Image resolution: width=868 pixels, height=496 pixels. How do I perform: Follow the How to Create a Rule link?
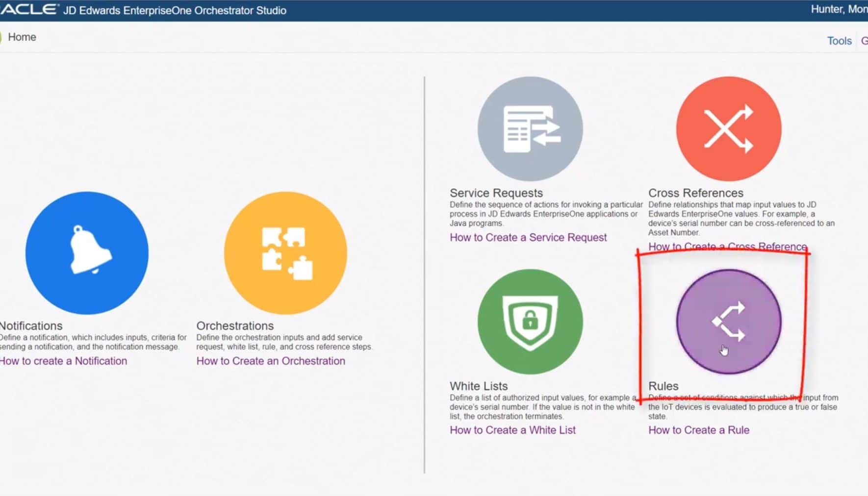pyautogui.click(x=699, y=430)
